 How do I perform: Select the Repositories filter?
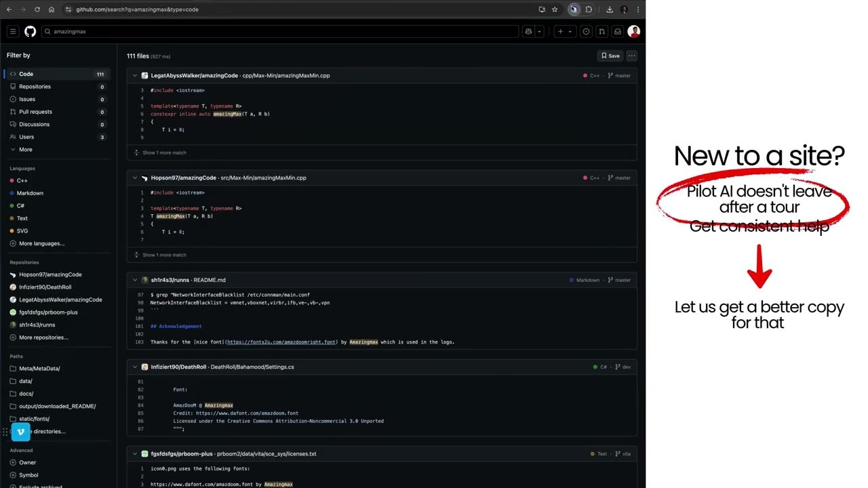coord(57,87)
